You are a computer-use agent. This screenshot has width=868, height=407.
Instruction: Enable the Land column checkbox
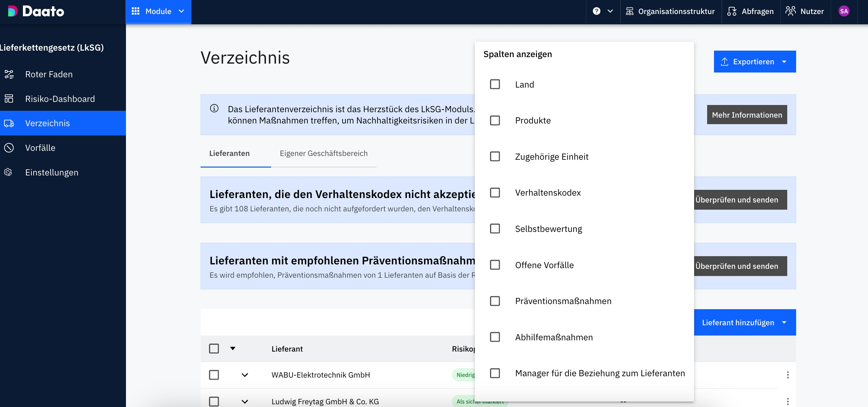coord(495,84)
